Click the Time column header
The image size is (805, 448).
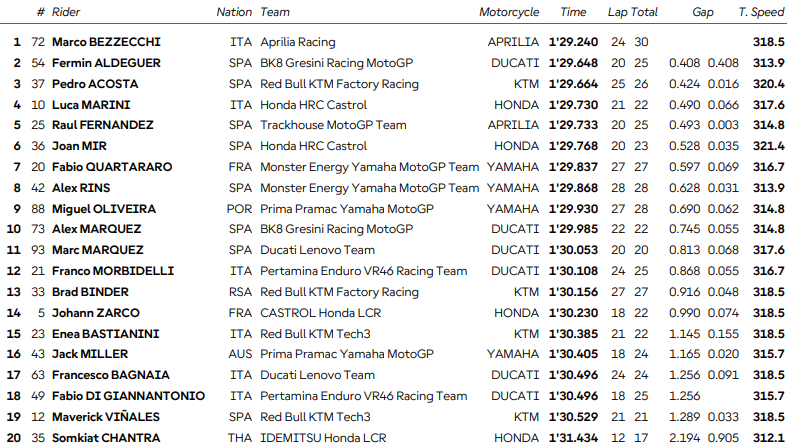(x=573, y=13)
